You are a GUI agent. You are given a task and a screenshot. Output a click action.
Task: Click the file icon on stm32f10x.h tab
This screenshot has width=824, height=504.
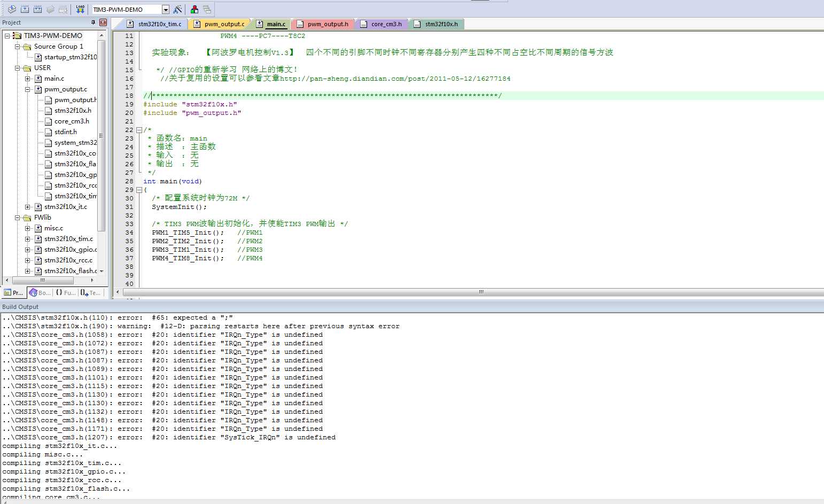click(x=417, y=24)
